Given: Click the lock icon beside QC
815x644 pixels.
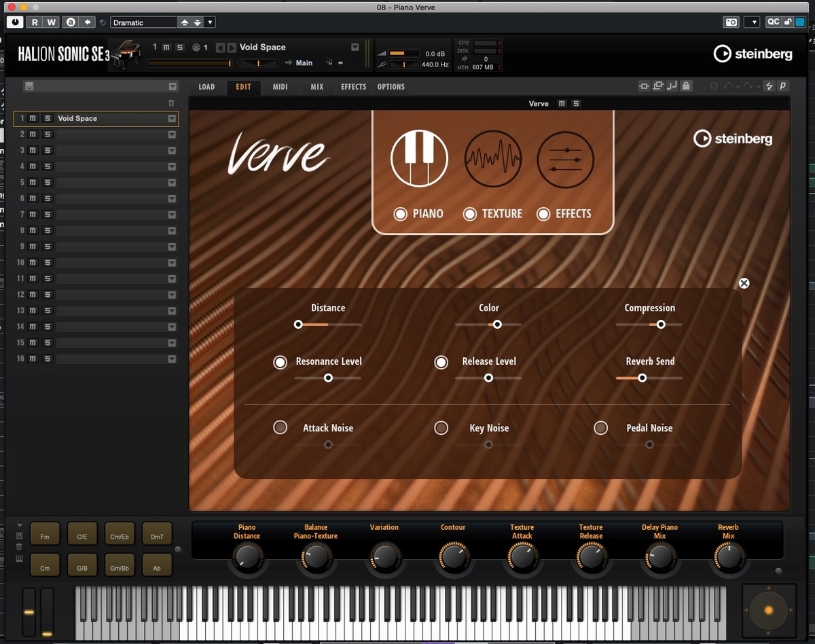Looking at the screenshot, I should tap(788, 22).
